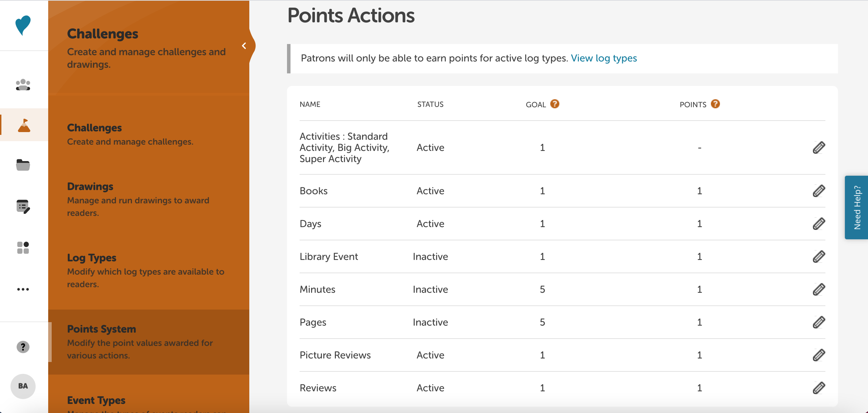Open the Event Types section
This screenshot has height=413, width=868.
pos(96,400)
